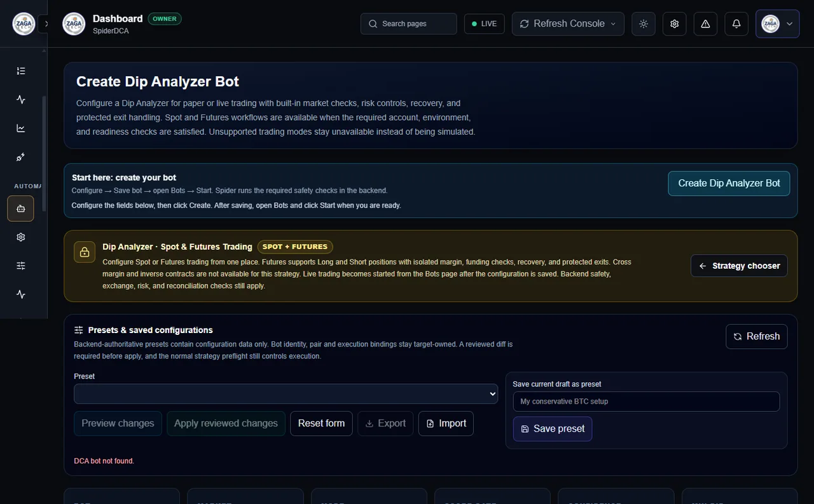This screenshot has width=814, height=504.
Task: Click the padlock icon in the Dip Analyzer banner
Action: [85, 252]
